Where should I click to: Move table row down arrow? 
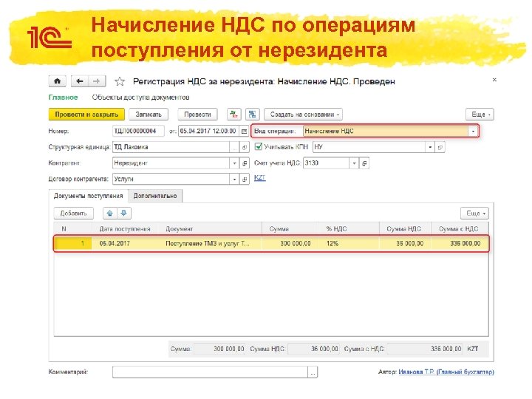point(124,213)
